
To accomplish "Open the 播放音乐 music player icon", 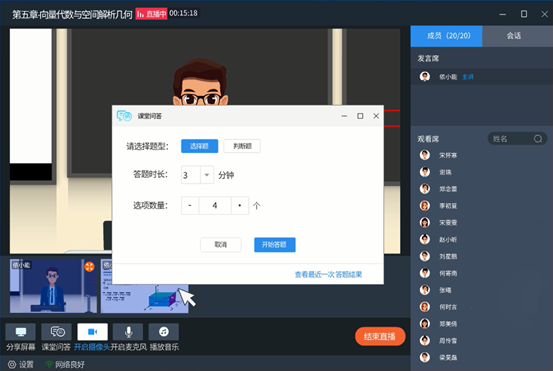I will coord(164,332).
